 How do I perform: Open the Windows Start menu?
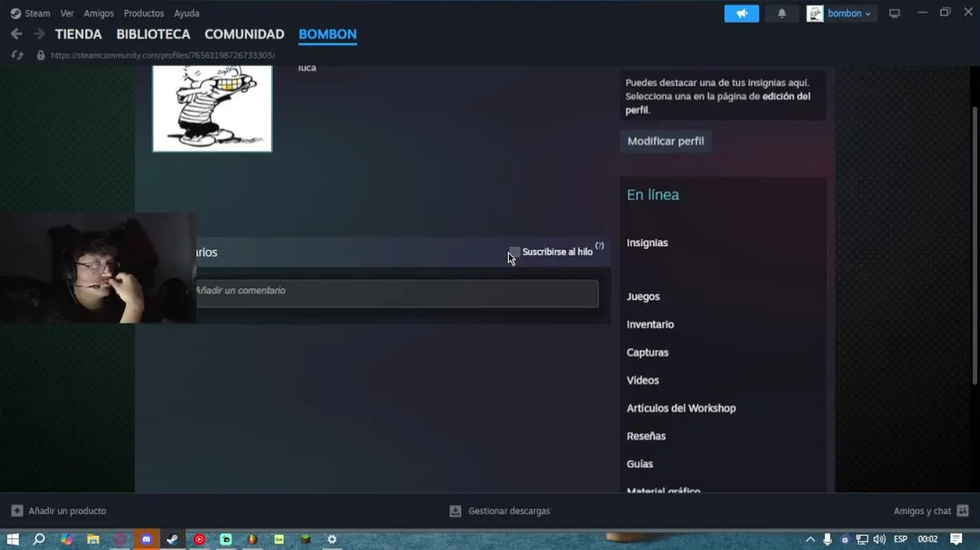[x=13, y=539]
